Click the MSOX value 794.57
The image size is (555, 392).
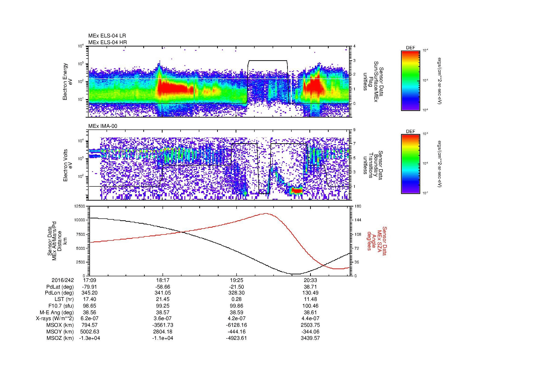(x=90, y=325)
